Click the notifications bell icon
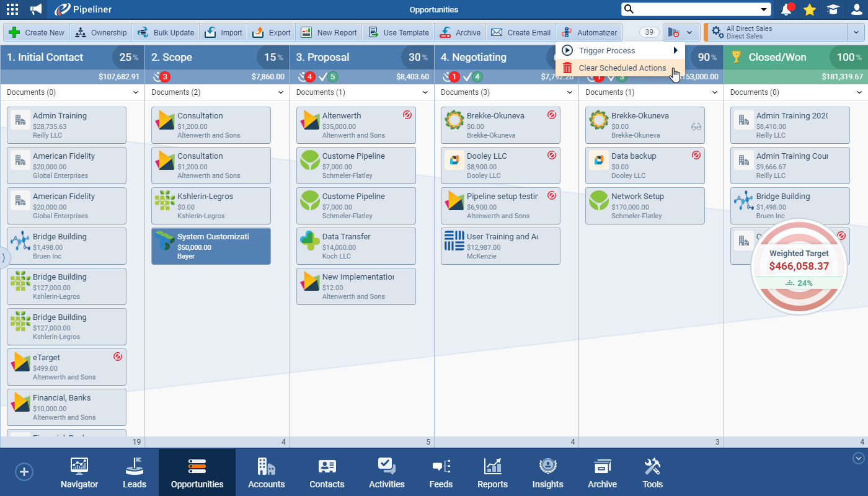 [x=787, y=9]
